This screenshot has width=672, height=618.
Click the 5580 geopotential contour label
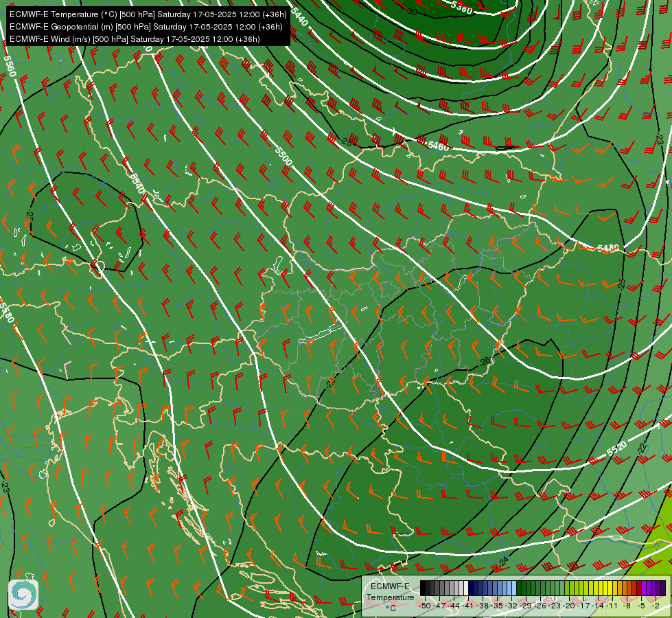(x=6, y=312)
